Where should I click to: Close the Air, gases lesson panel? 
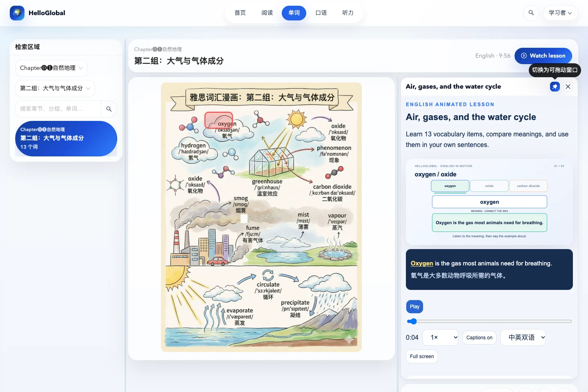click(x=568, y=87)
